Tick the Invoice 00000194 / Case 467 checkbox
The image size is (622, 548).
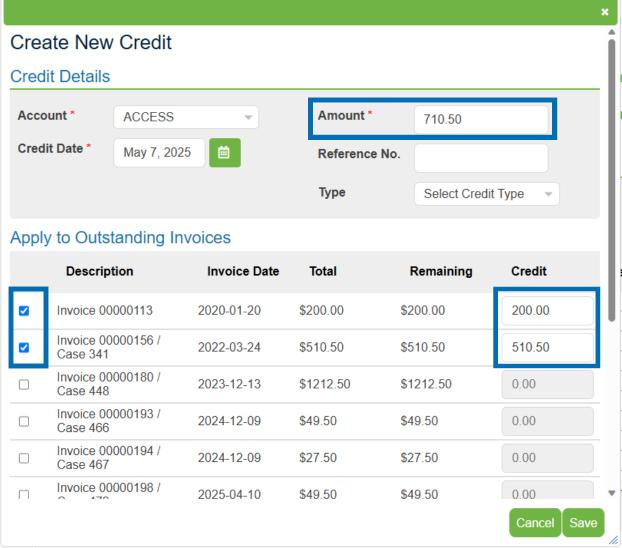pyautogui.click(x=25, y=458)
